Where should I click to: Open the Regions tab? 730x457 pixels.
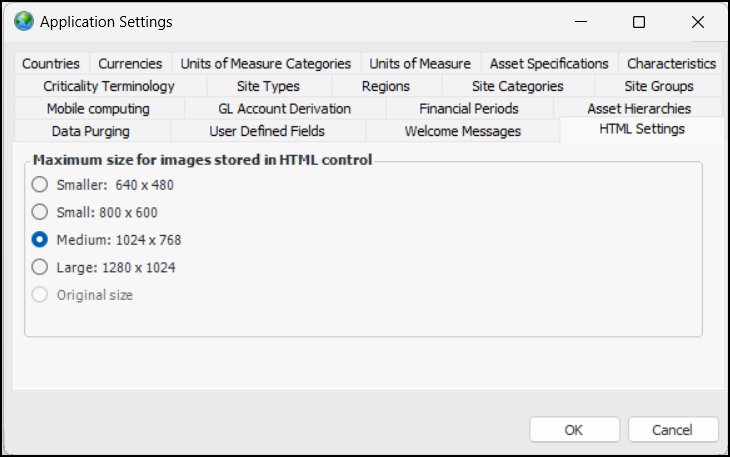[x=386, y=86]
